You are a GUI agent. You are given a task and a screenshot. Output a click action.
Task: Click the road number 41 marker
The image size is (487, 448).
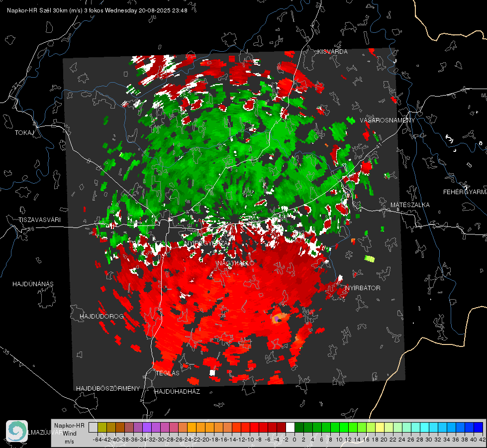[x=378, y=145]
